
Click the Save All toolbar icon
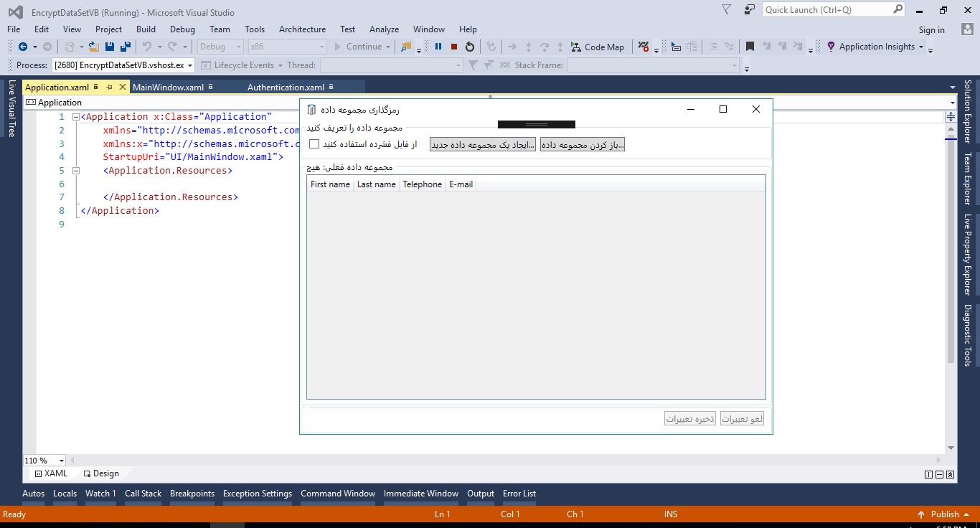(x=126, y=47)
